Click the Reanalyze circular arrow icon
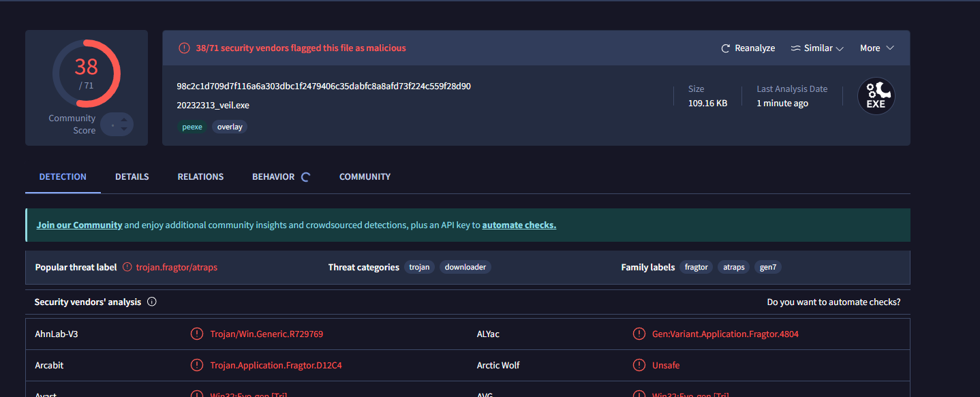The image size is (980, 397). coord(726,48)
